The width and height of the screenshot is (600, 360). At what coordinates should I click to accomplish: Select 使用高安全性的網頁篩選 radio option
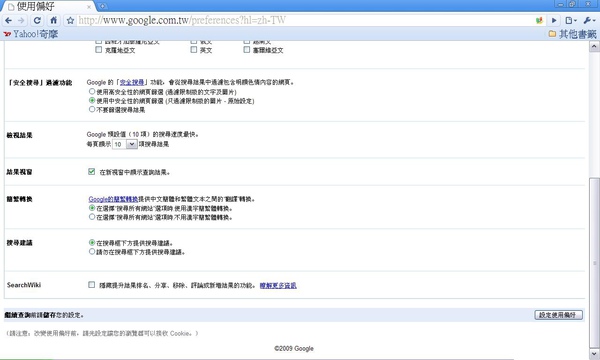coord(92,91)
